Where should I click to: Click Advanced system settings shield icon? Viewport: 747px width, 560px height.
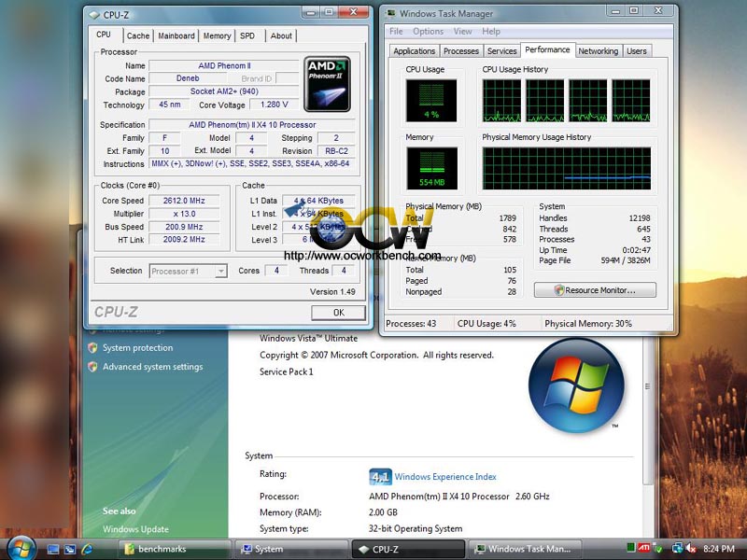click(x=92, y=367)
